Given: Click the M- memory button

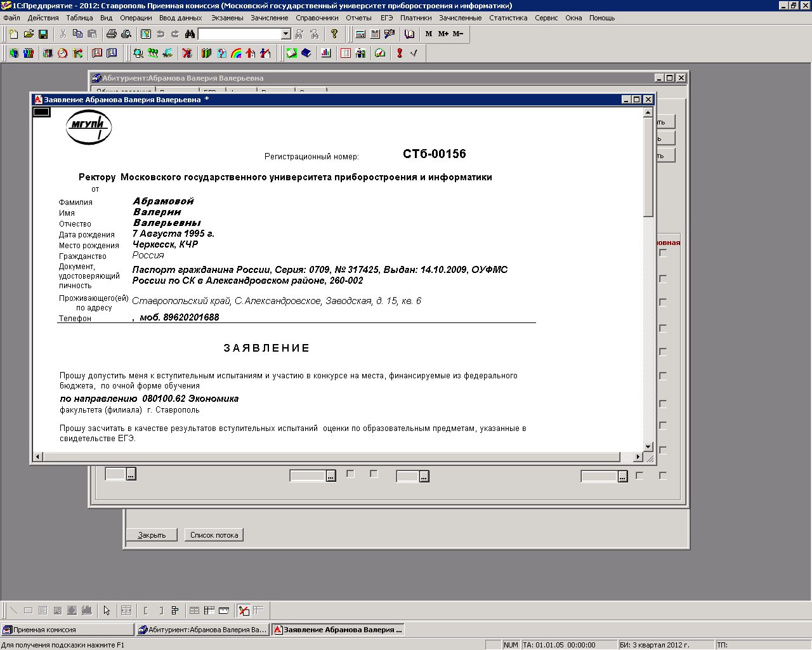Looking at the screenshot, I should pyautogui.click(x=458, y=34).
